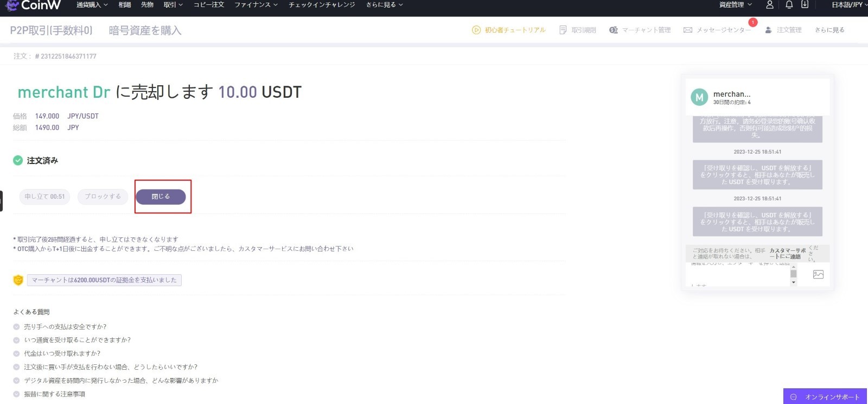This screenshot has width=868, height=404.
Task: Switch to P2P取引(手数料0) tab
Action: click(52, 30)
